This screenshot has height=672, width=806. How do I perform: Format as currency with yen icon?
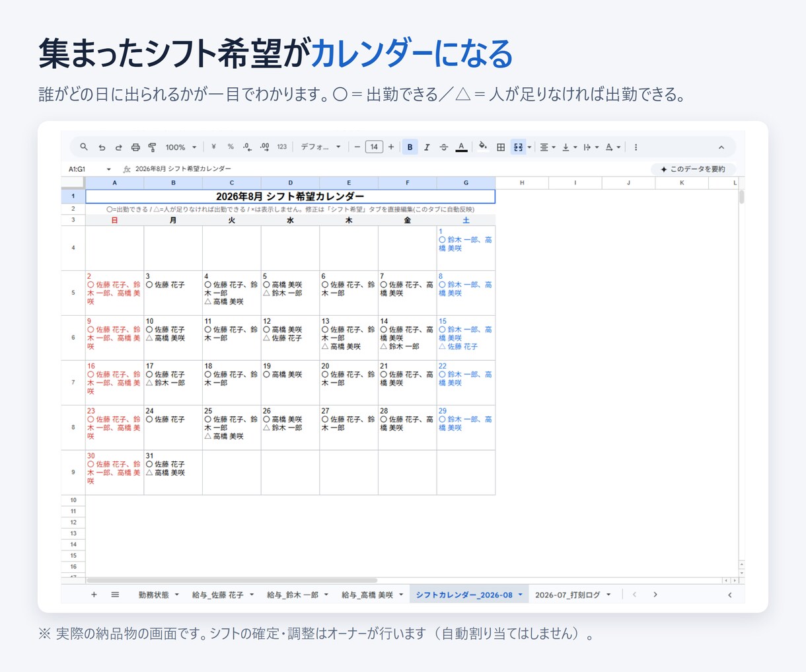point(213,147)
